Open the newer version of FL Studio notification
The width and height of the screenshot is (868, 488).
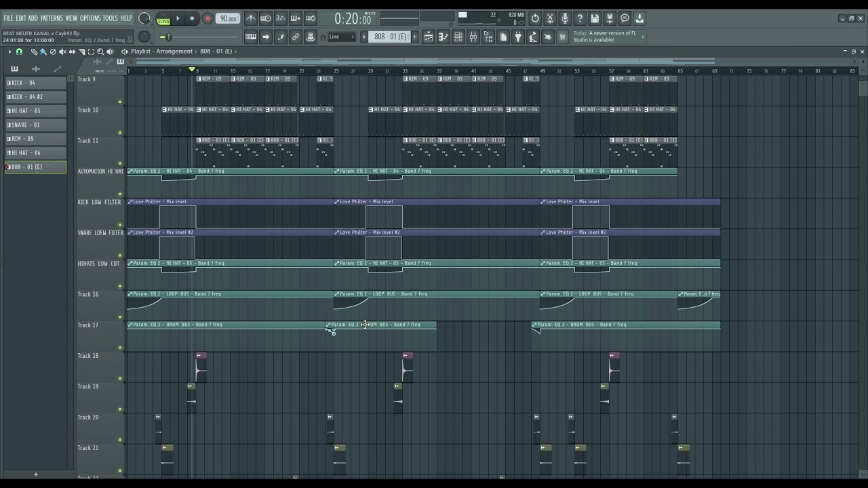pos(609,37)
